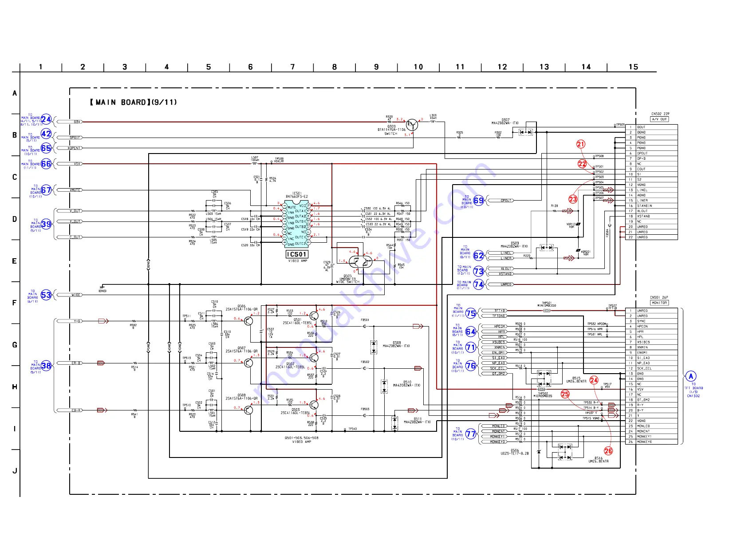The image size is (745, 560).
Task: Click pin 1 BOUT row in CN502
Action: click(x=651, y=127)
